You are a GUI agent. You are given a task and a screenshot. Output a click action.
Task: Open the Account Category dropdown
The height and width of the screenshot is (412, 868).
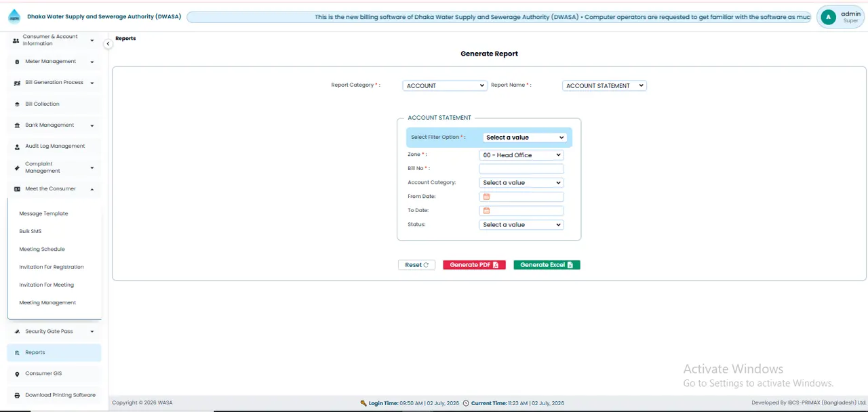(x=521, y=183)
